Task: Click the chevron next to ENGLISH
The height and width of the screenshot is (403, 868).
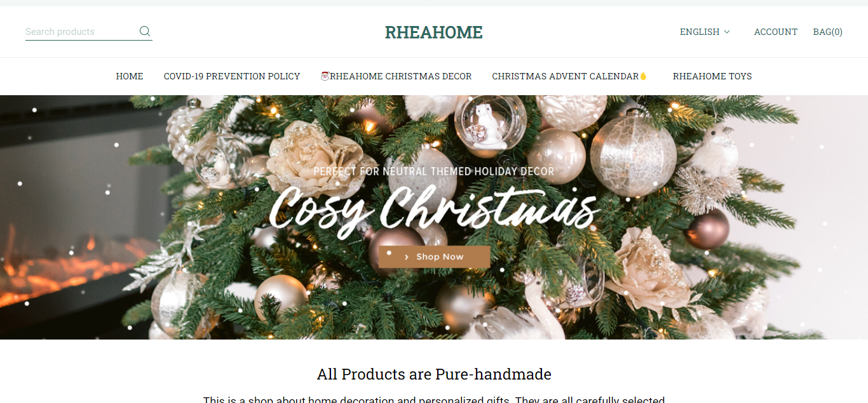Action: (727, 32)
